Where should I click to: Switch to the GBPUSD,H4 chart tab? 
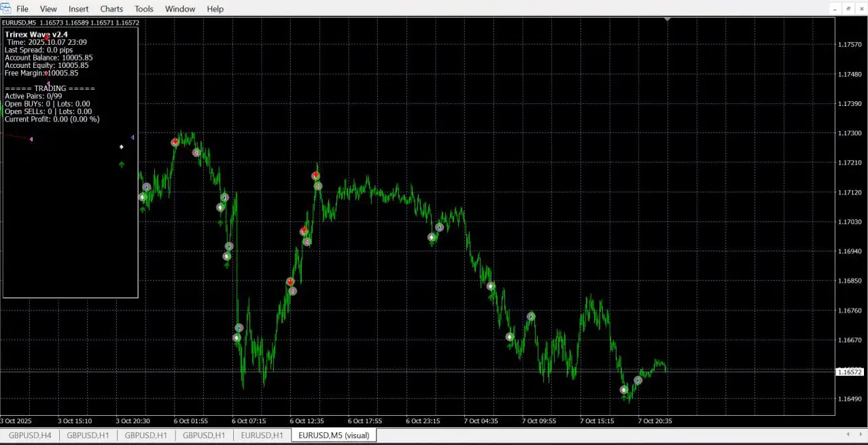(29, 435)
